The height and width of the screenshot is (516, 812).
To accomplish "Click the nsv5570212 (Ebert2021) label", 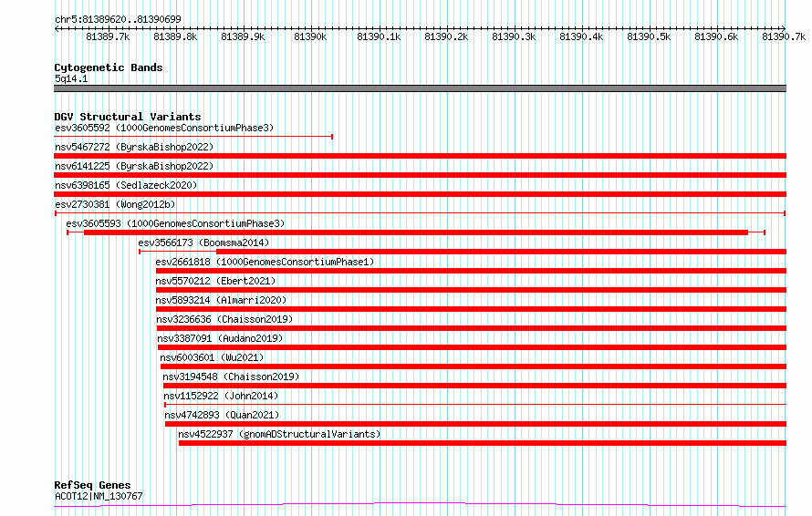I will coord(215,281).
